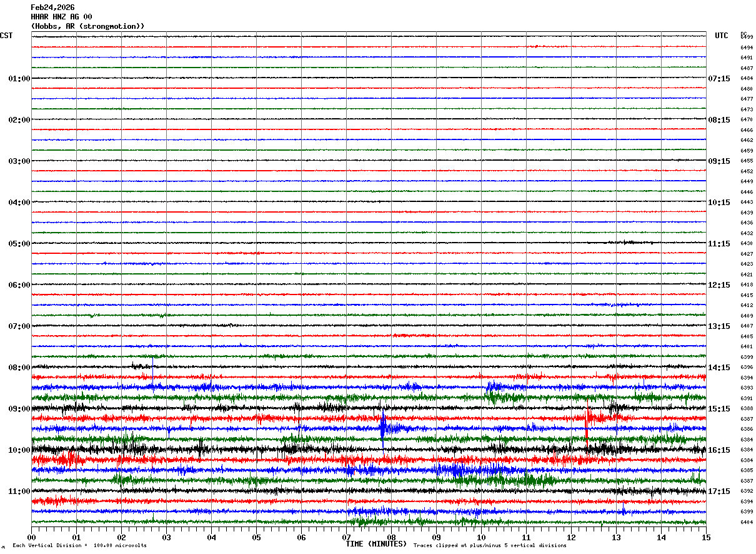Select the station header HHAR HNZ AG 00

(x=61, y=17)
